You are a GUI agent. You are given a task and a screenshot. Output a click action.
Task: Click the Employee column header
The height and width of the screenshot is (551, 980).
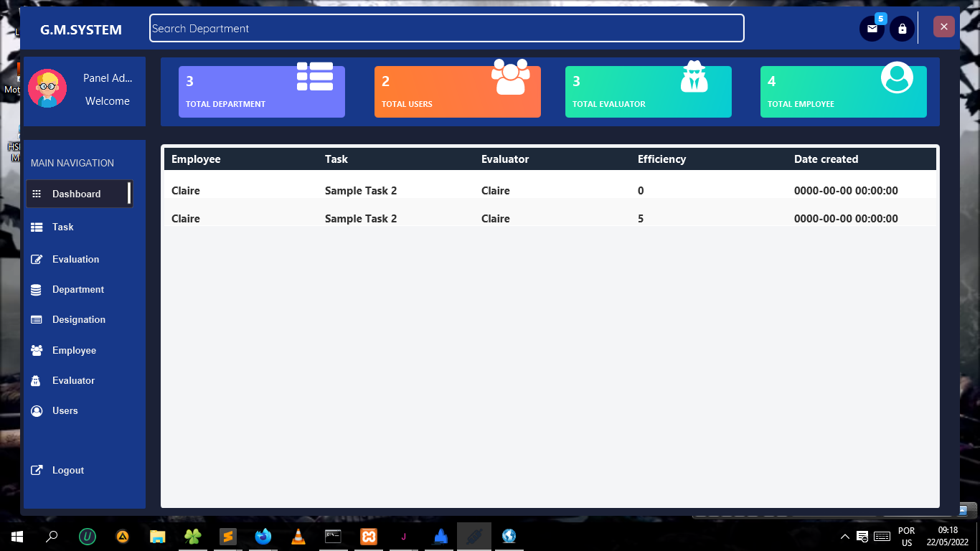click(196, 159)
